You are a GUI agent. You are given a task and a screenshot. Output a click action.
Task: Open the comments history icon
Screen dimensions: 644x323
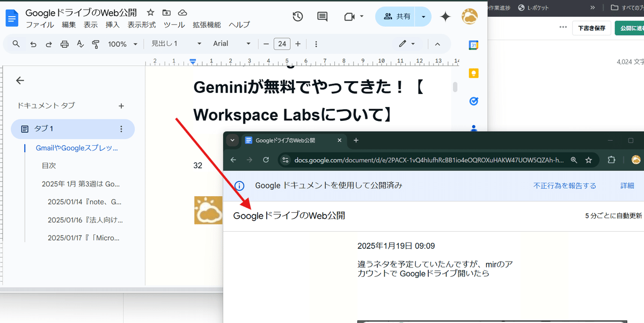(323, 17)
